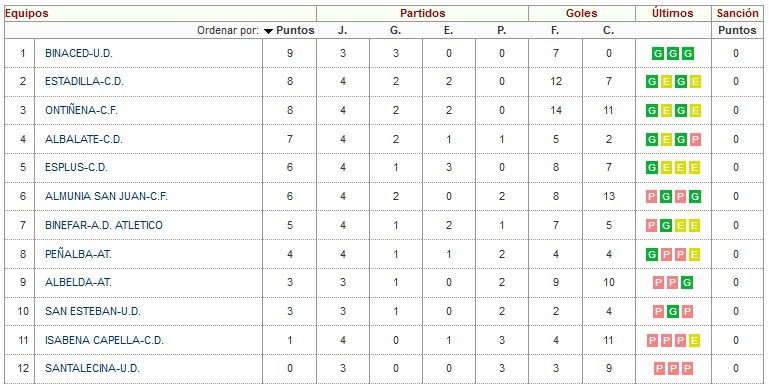Open the BINACED-U.D. team page
Image resolution: width=769 pixels, height=386 pixels.
pyautogui.click(x=79, y=53)
